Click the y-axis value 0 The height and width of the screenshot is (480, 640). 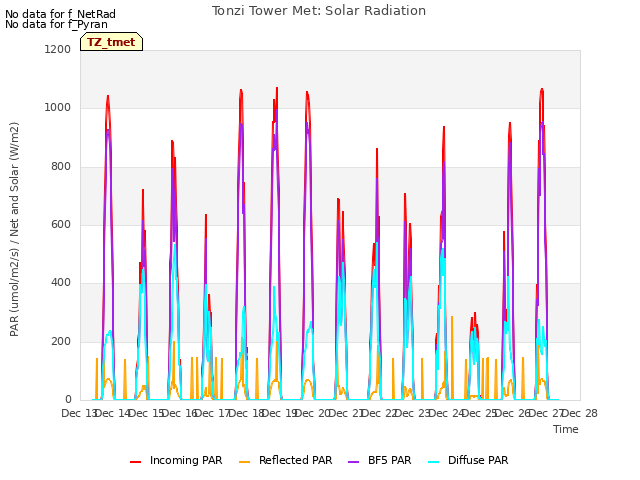pyautogui.click(x=68, y=399)
